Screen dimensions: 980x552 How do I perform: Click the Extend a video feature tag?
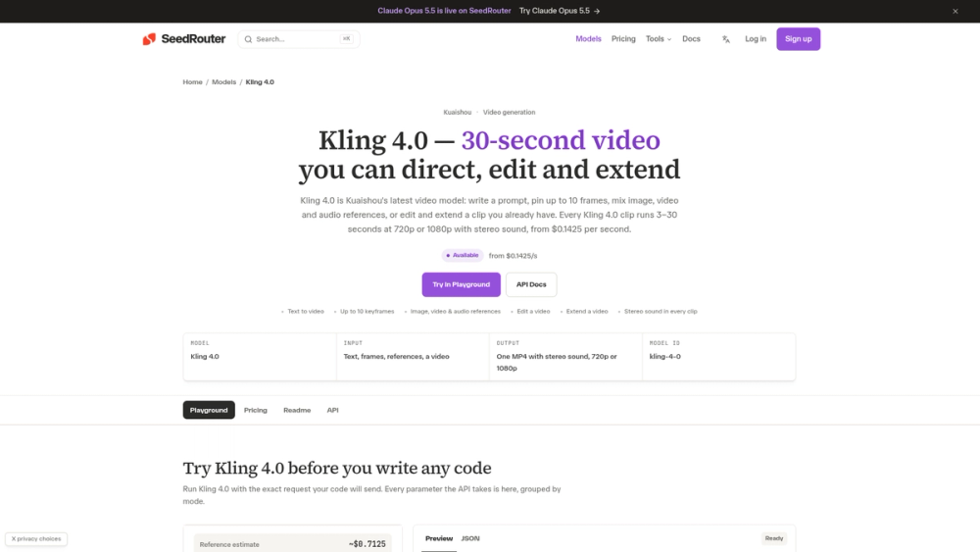tap(587, 312)
